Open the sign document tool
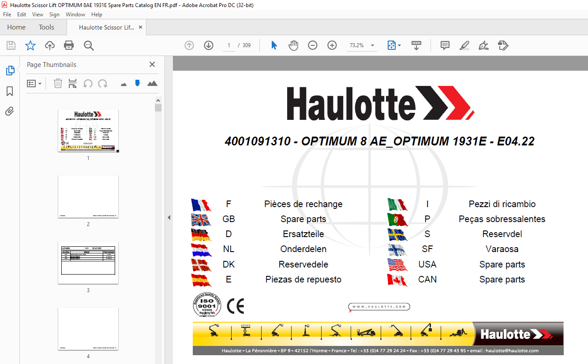The image size is (588, 364). tap(483, 45)
